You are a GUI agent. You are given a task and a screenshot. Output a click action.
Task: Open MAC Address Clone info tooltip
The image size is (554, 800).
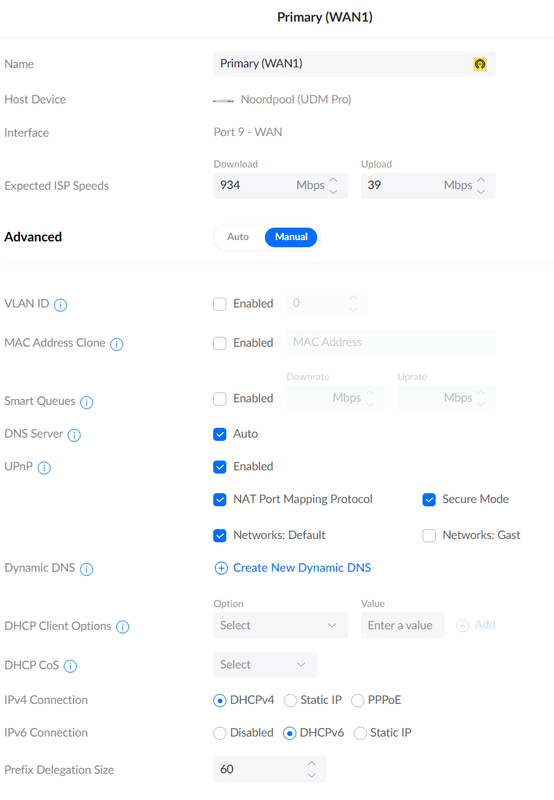117,344
